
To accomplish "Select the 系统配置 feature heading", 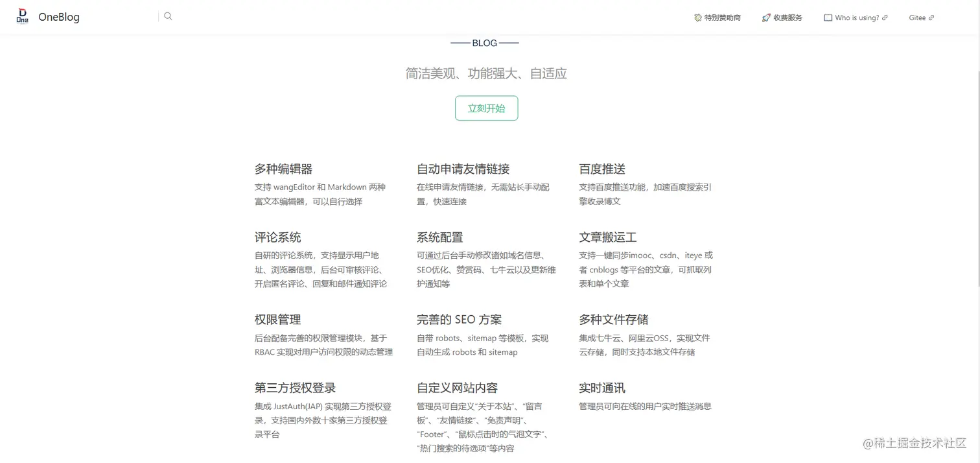I will [439, 237].
